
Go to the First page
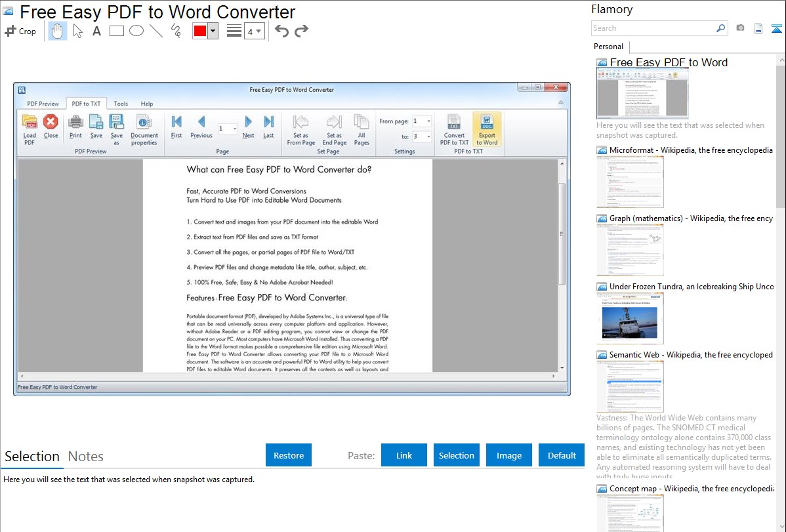(x=176, y=126)
